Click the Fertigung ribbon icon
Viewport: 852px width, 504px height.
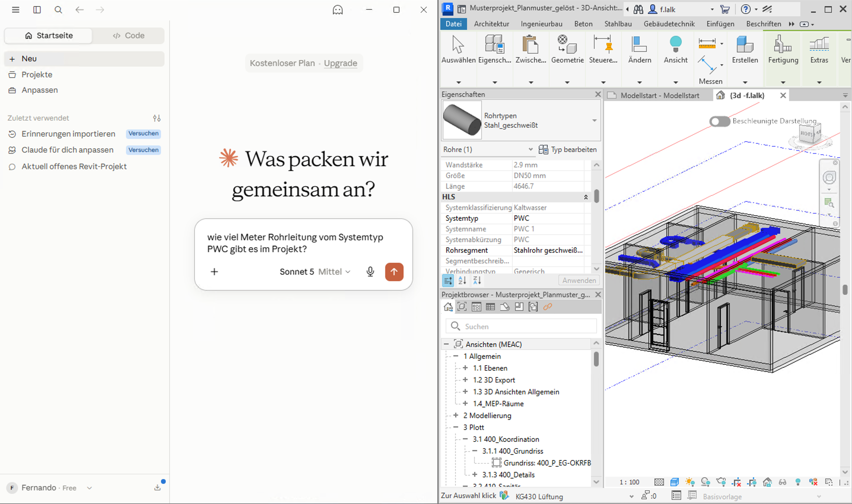pyautogui.click(x=783, y=44)
